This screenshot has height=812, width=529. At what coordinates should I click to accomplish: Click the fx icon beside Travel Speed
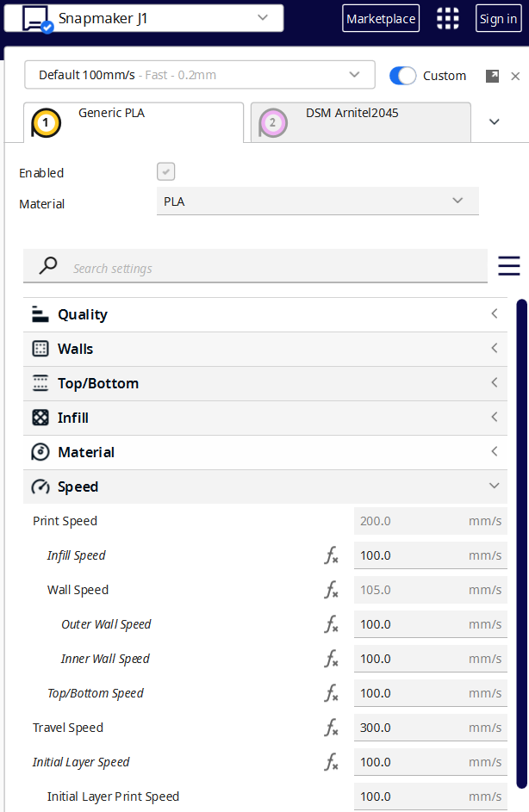(332, 728)
